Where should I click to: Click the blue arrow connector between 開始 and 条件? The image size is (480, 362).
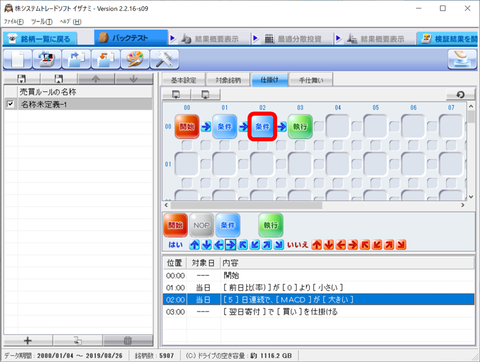pyautogui.click(x=206, y=127)
